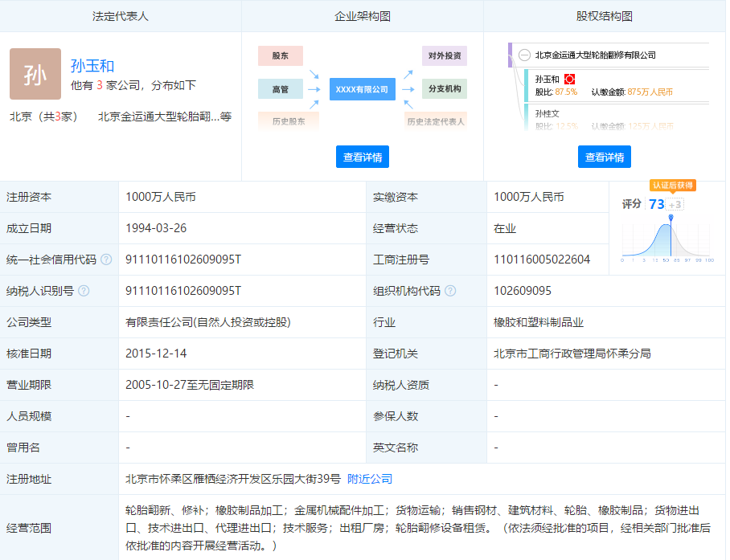
Task: Click the 纳税人资质 label
Action: tap(401, 385)
